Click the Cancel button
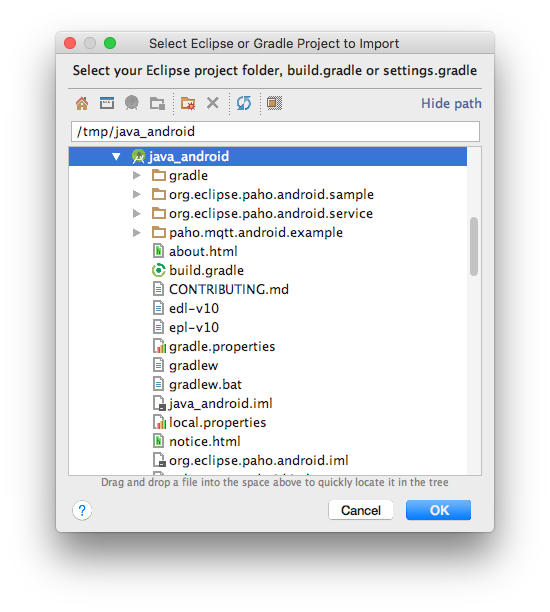This screenshot has width=550, height=612. (x=361, y=510)
